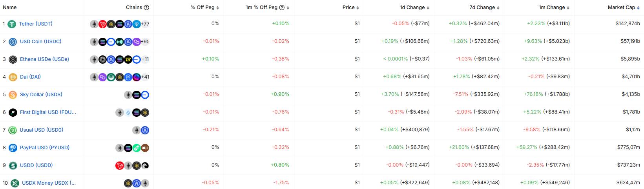Viewport: 644px width, 189px height.
Task: Open the Usual USD (USD0) link
Action: (x=41, y=130)
